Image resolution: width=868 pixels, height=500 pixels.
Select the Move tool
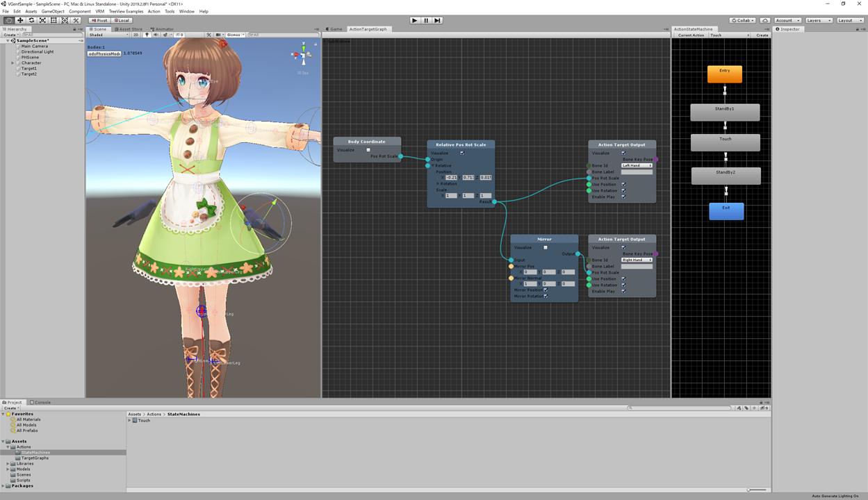coord(20,20)
